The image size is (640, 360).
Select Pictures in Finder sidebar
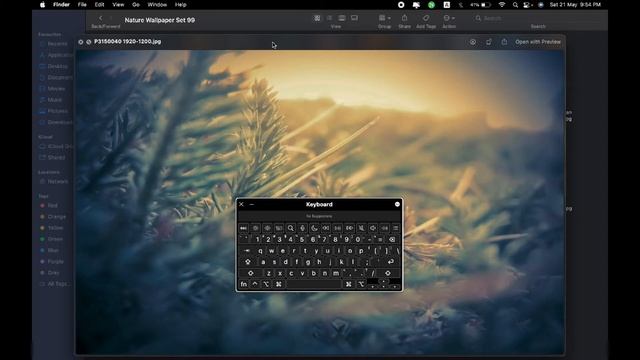click(53, 111)
